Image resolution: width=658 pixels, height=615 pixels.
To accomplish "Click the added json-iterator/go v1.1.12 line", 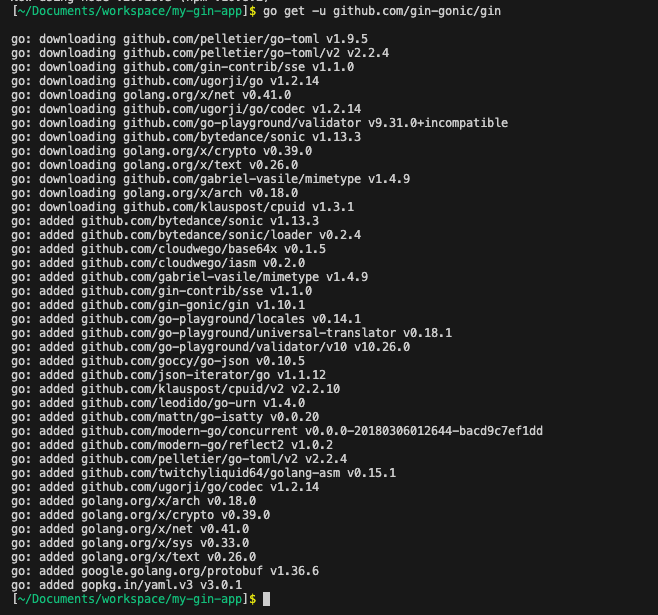I will 168,375.
